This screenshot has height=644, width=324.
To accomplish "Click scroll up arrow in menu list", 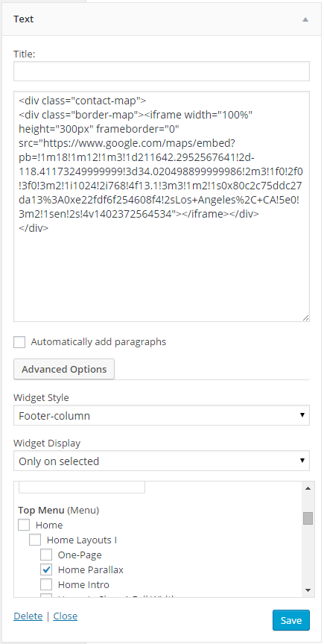I will click(308, 488).
